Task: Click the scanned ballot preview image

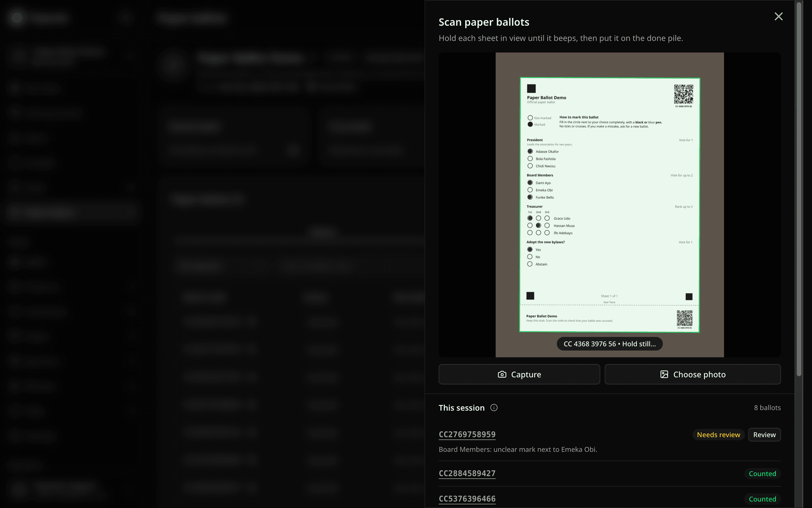Action: click(609, 205)
